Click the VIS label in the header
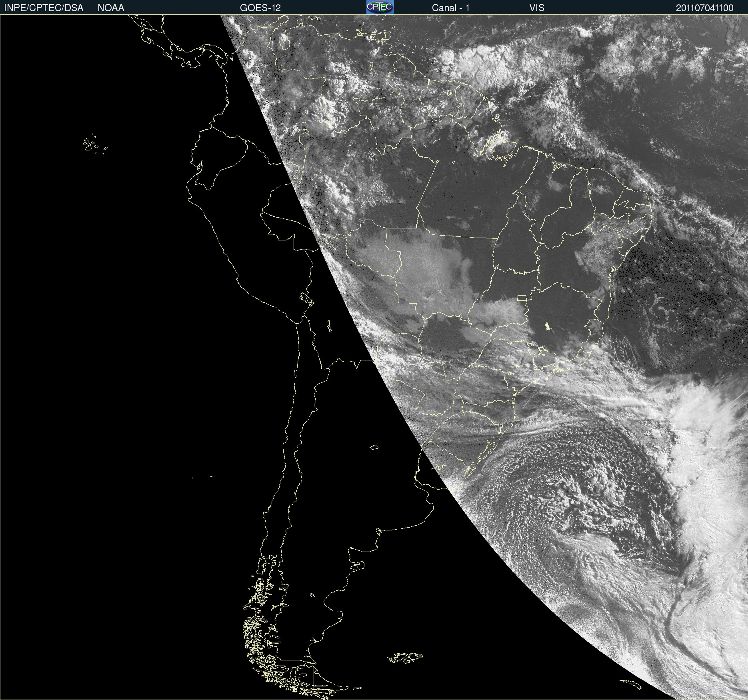The image size is (748, 700). (537, 8)
